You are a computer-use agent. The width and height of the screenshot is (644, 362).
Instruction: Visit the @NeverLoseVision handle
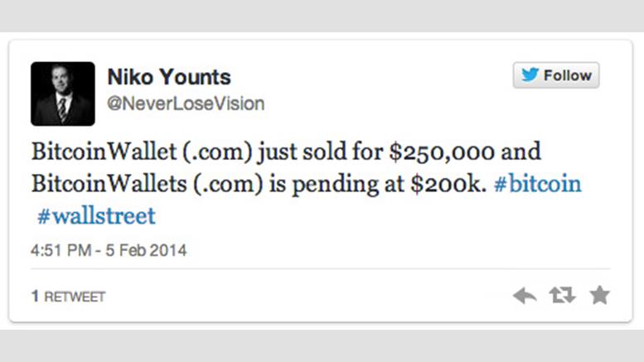pos(186,104)
